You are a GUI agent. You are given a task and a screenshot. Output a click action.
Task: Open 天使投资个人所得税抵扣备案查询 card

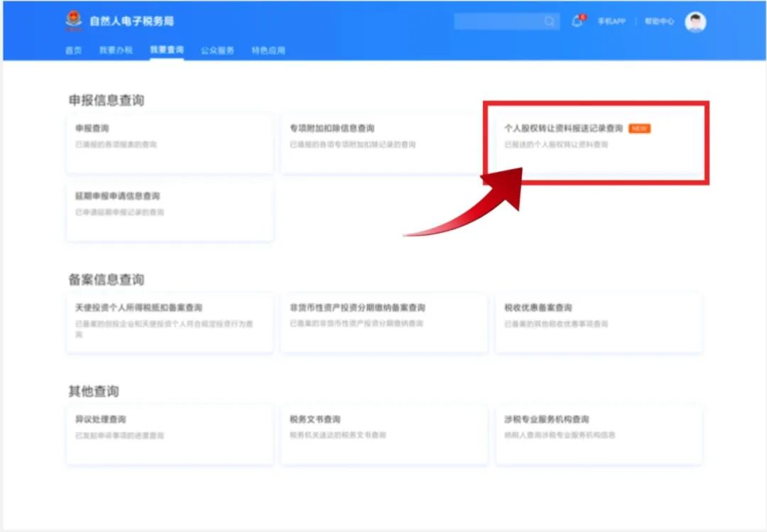tap(170, 322)
